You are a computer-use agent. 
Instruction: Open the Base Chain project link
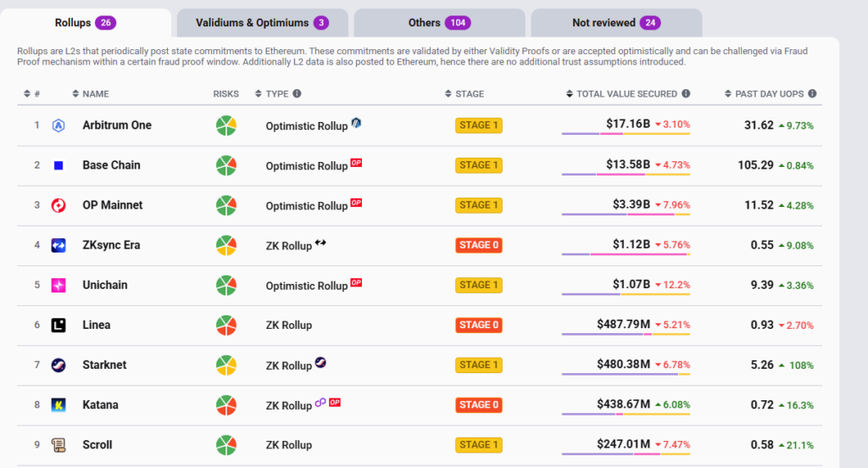pos(111,165)
